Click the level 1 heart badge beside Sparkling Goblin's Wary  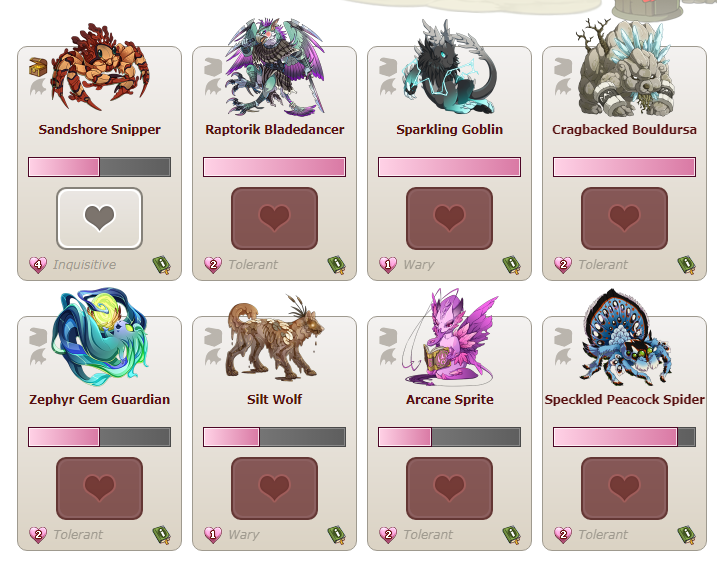click(388, 265)
